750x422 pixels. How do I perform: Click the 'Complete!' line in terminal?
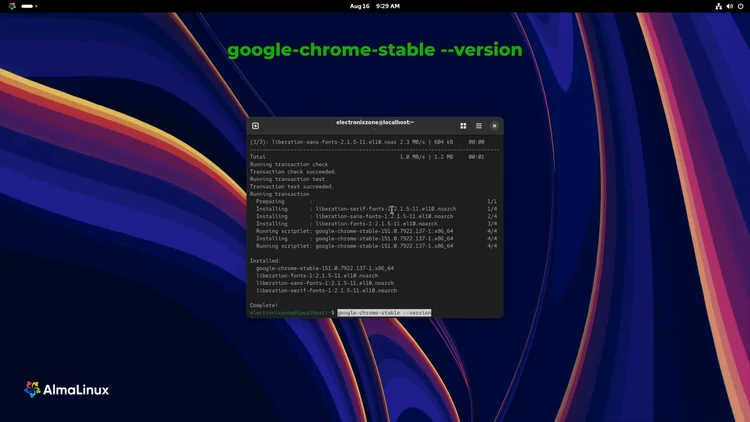pos(264,305)
